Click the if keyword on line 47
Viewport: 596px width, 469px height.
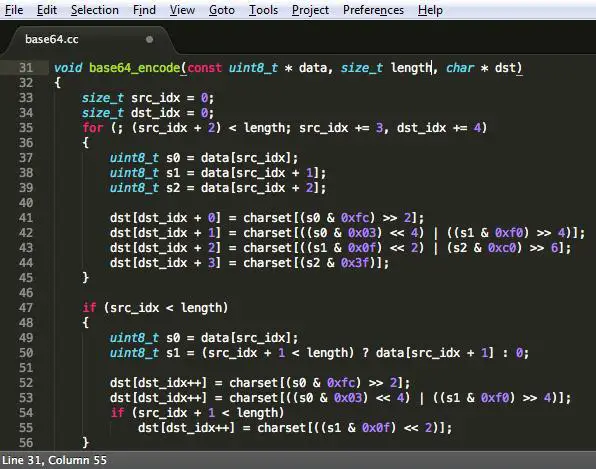(89, 307)
